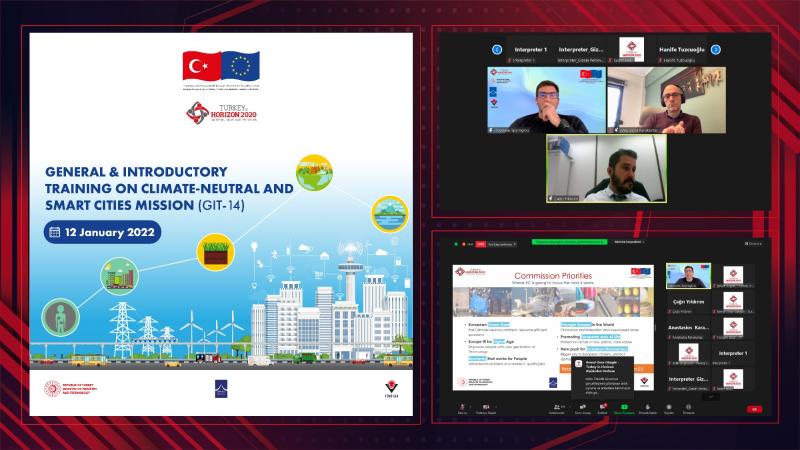This screenshot has width=800, height=450.
Task: Click the Turkey in Horizon 2020 logo on poster
Action: click(x=221, y=113)
